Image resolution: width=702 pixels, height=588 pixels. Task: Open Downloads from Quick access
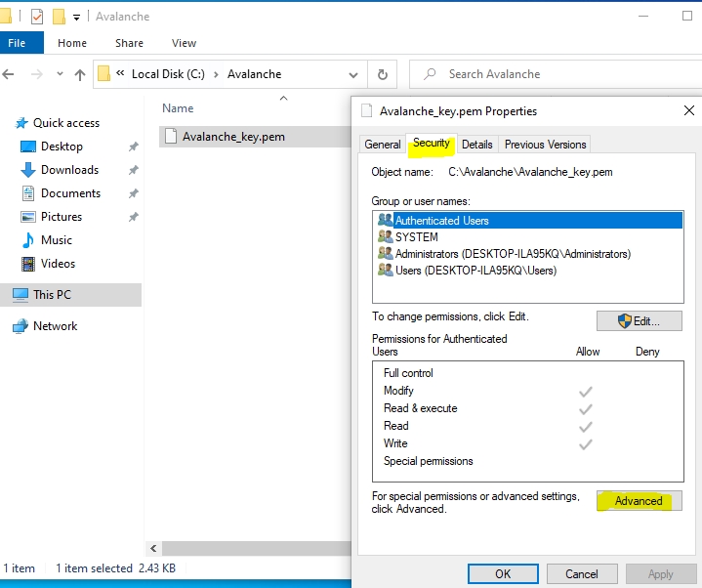[68, 170]
